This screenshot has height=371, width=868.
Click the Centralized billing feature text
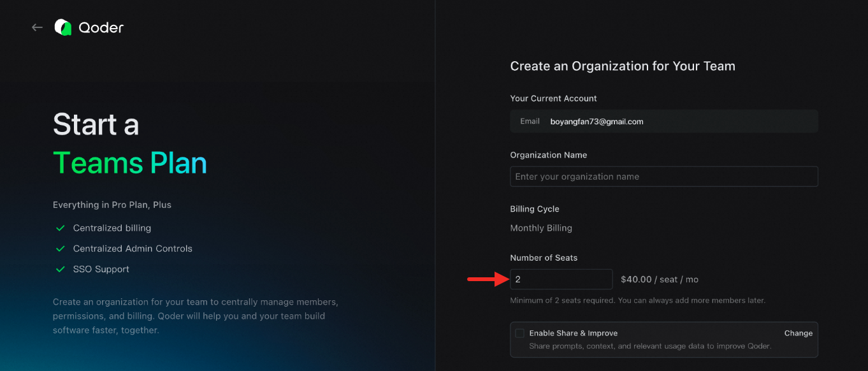(x=112, y=228)
